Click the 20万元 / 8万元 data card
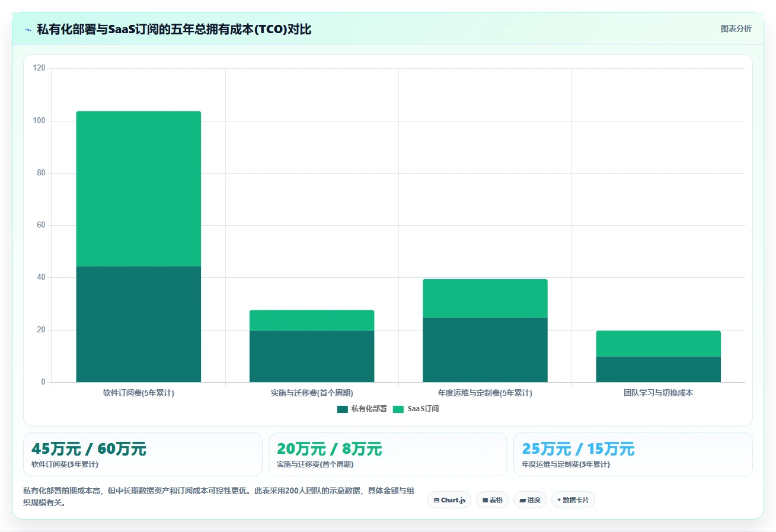This screenshot has width=776, height=532. (x=388, y=454)
